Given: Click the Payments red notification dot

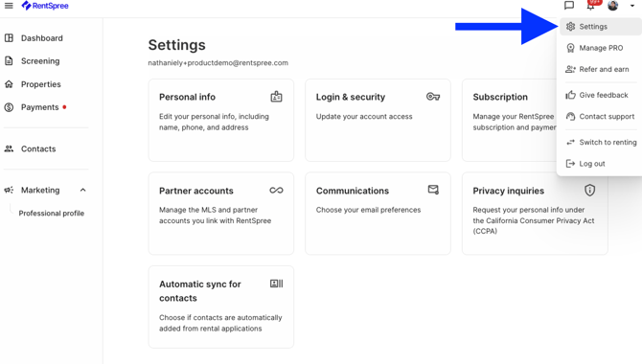Looking at the screenshot, I should tap(64, 107).
